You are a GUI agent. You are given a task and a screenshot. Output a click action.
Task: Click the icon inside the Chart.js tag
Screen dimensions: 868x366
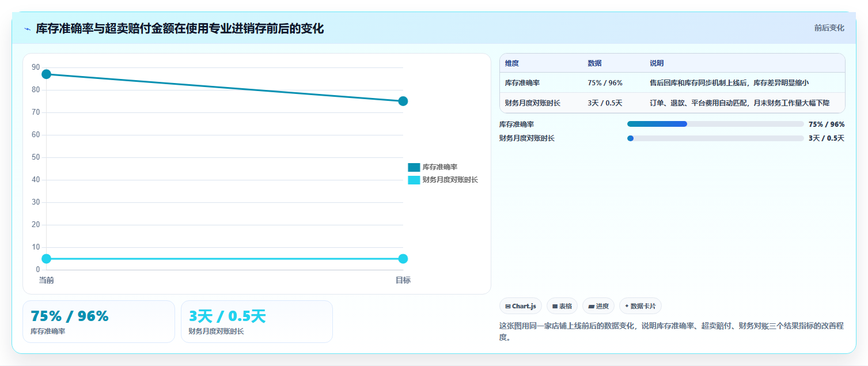(508, 307)
